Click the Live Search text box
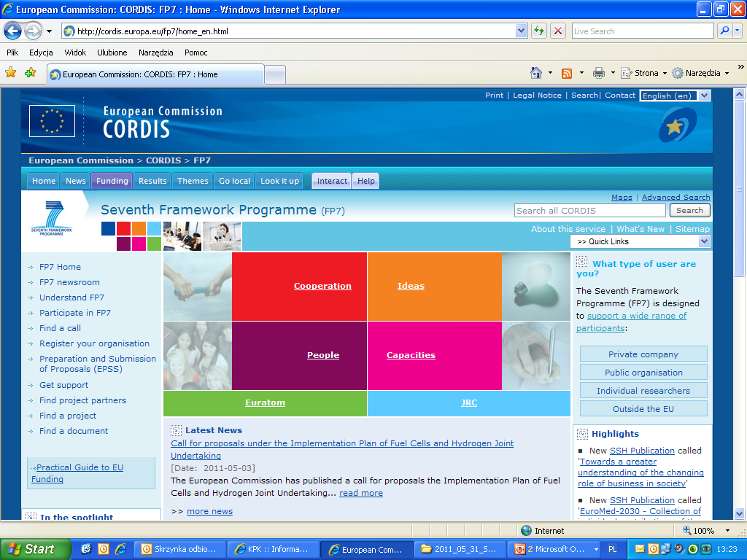747x560 pixels. (x=643, y=31)
